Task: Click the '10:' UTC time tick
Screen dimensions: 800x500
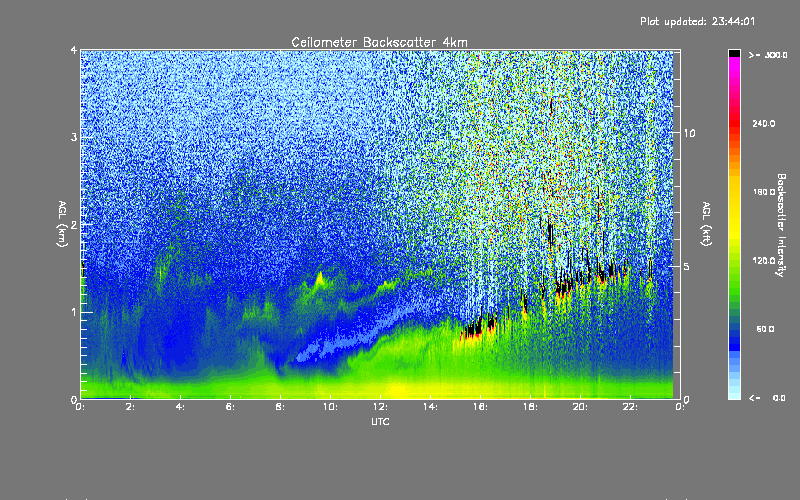Action: [x=330, y=407]
